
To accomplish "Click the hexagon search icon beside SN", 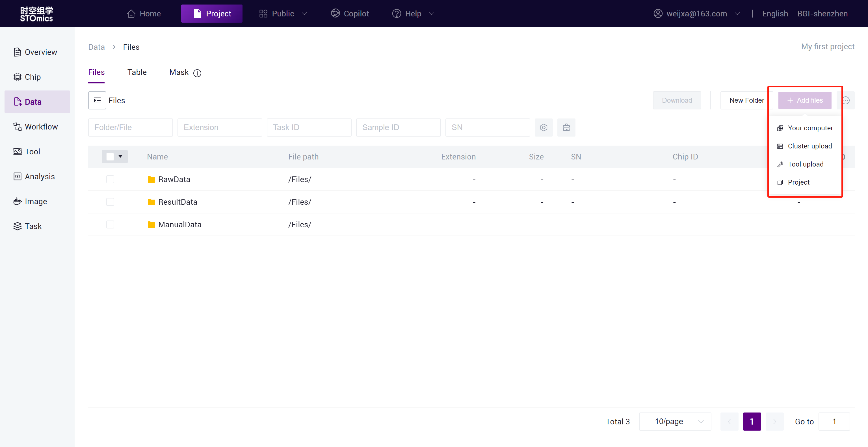I will pos(544,128).
